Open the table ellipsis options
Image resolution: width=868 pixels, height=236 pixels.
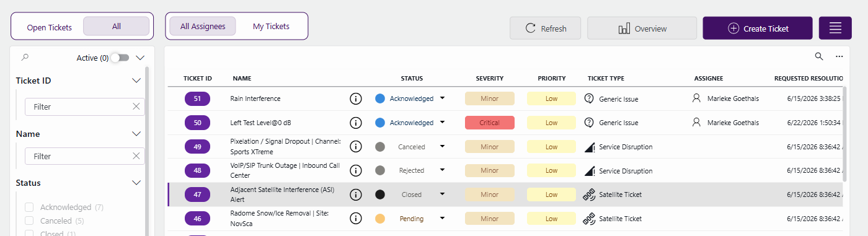839,56
